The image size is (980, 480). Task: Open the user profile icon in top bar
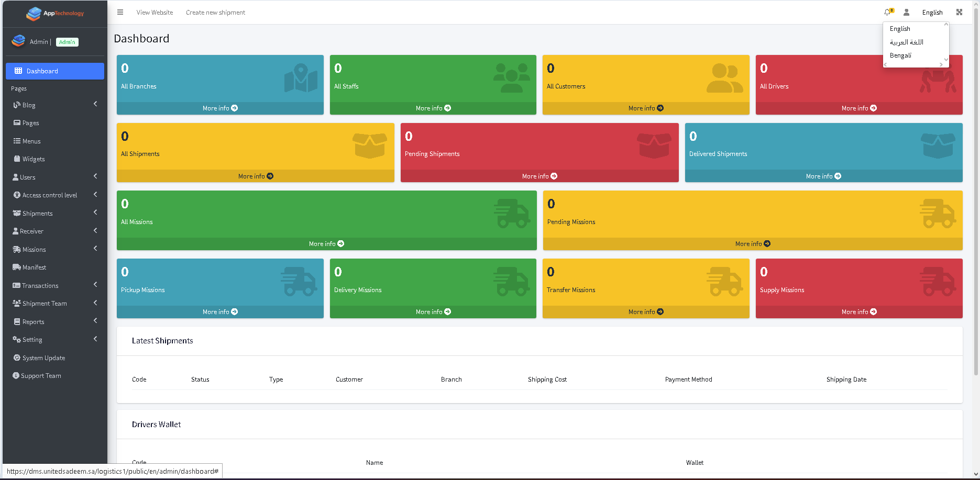coord(906,12)
